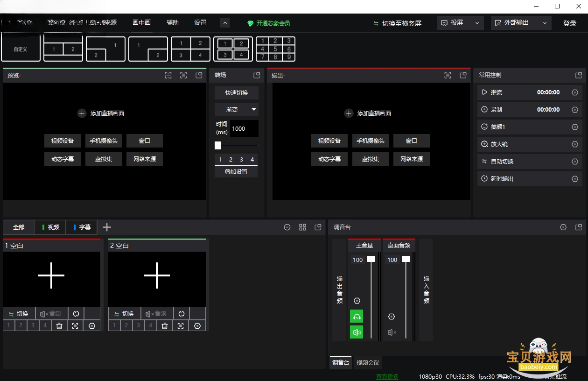Viewport: 588px width, 381px height.
Task: Click the 主音量 volume slider handle
Action: point(371,259)
